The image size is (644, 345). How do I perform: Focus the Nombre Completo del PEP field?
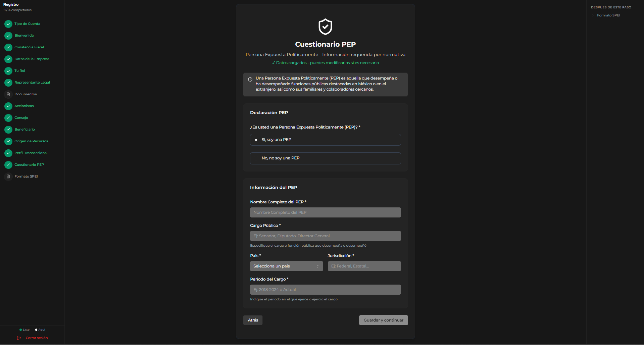[x=325, y=212]
